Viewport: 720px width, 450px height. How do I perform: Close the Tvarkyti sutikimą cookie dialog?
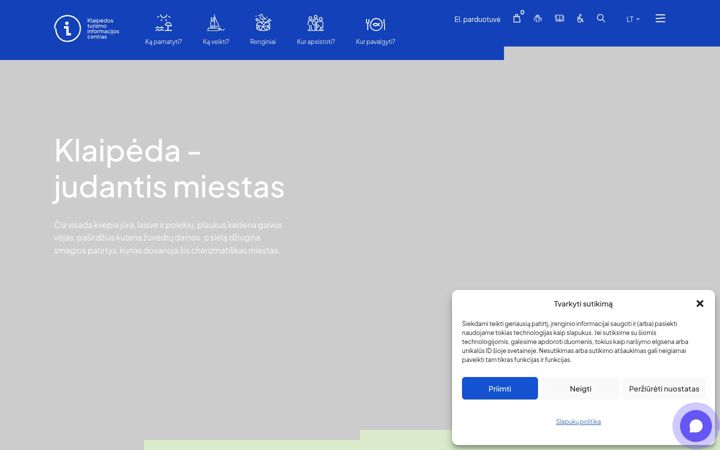pyautogui.click(x=700, y=304)
